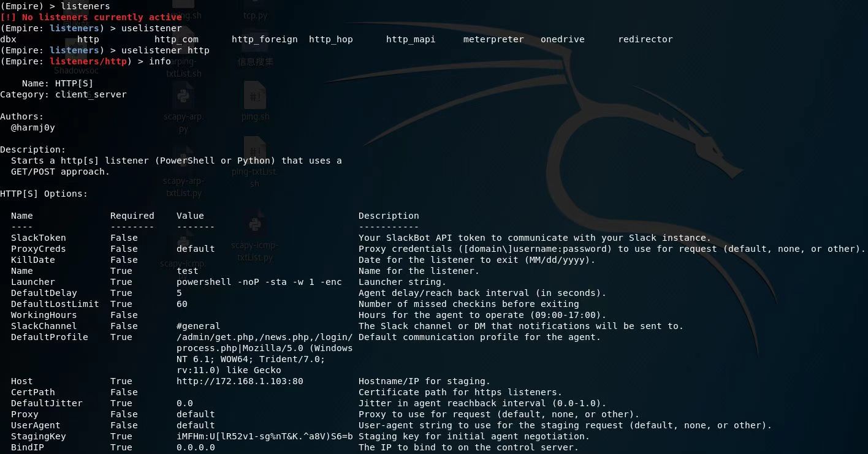Click 'Staging key for initial agent negotiation.' description
Screen dimensions: 868x454
coord(474,436)
